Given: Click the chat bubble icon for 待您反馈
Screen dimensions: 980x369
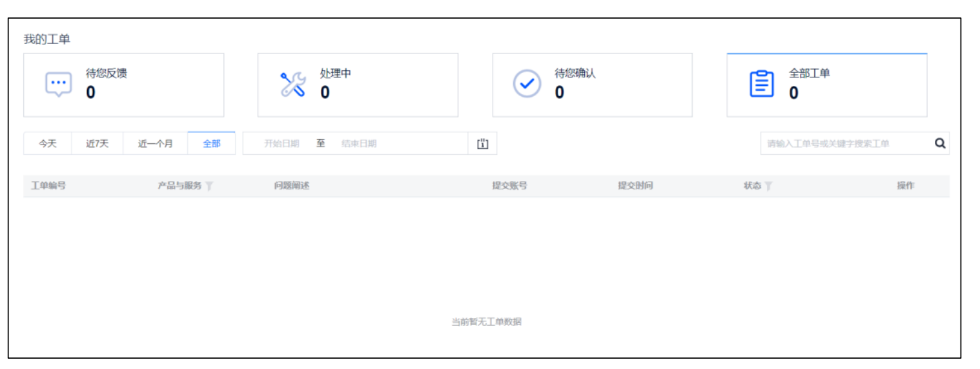Looking at the screenshot, I should pos(59,85).
